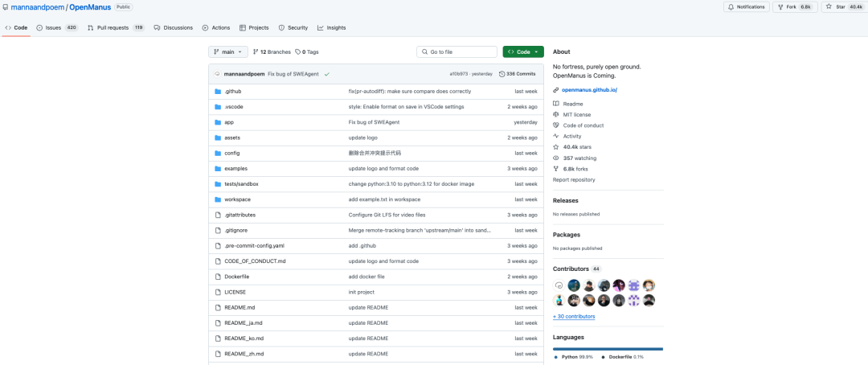868x365 pixels.
Task: Open README_zh.md file
Action: coord(244,354)
